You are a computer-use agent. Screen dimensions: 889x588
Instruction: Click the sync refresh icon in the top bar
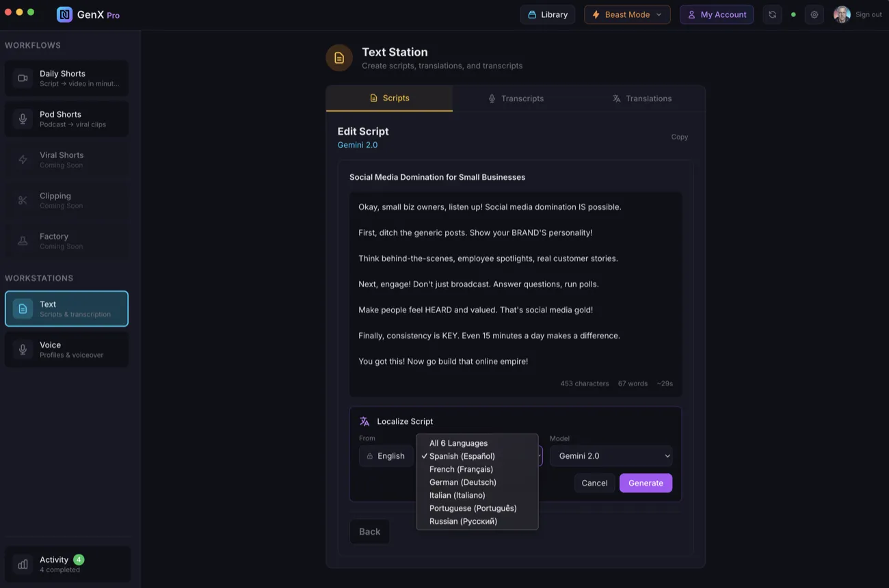tap(772, 14)
